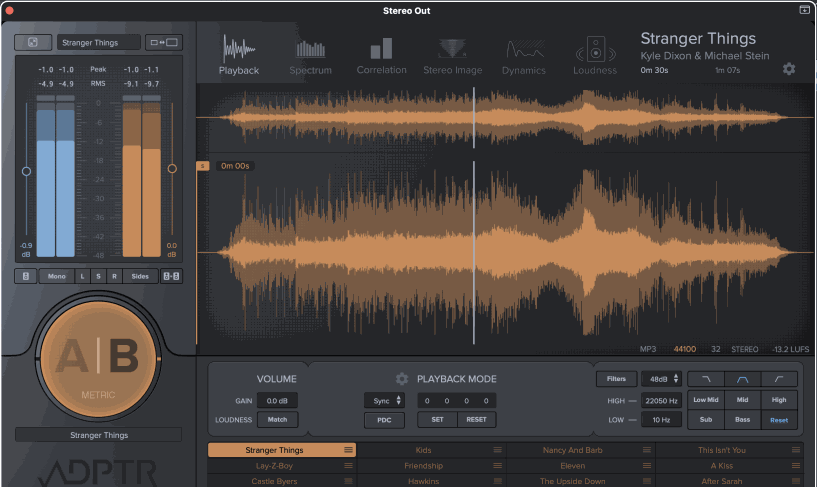Click the HIGH 22050 Hz field
This screenshot has width=817, height=487.
tap(661, 401)
